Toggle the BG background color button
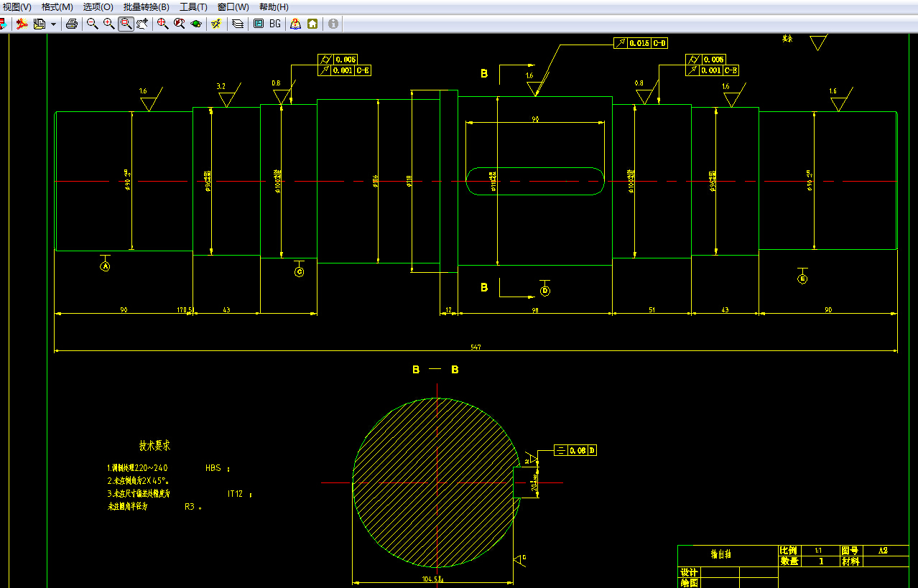This screenshot has height=588, width=918. (275, 24)
